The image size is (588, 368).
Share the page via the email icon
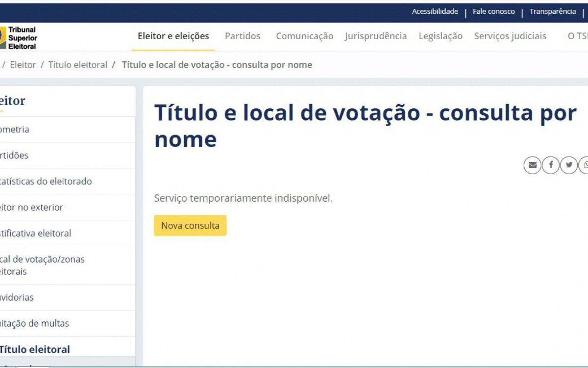[x=532, y=165]
